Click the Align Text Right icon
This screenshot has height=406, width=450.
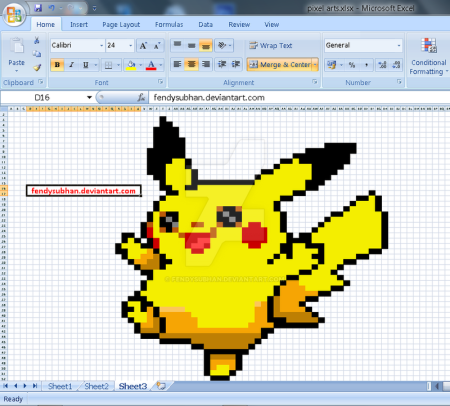[206, 64]
